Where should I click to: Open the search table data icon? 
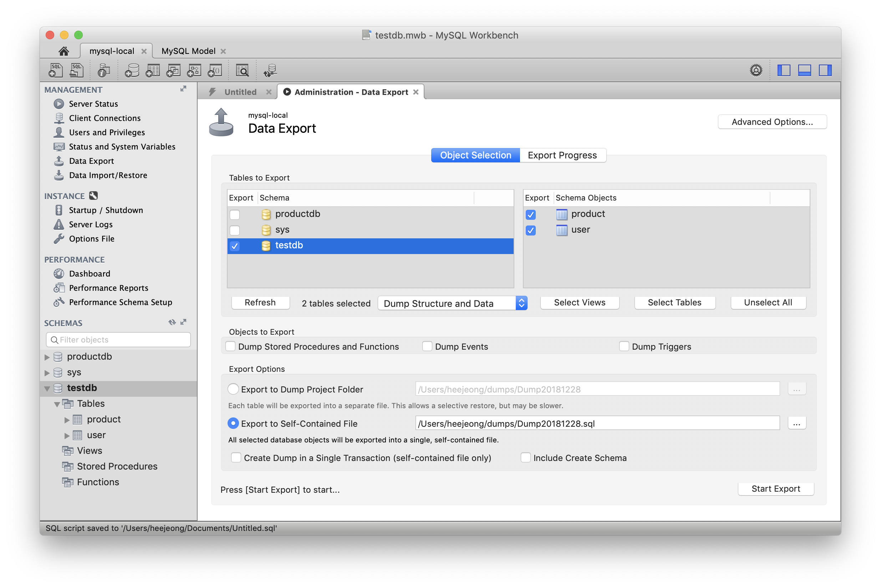coord(242,70)
